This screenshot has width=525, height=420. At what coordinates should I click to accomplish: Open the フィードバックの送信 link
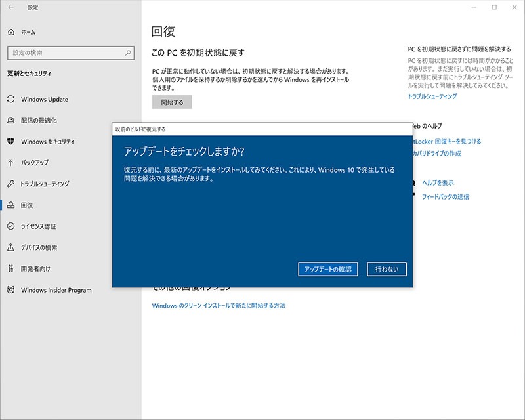coord(445,197)
